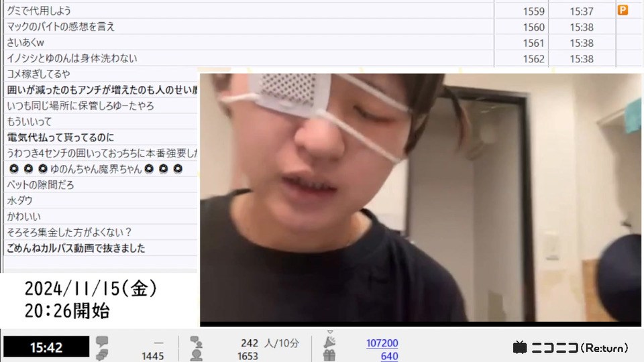Click the party popper ad points icon
This screenshot has width=644, height=362.
pyautogui.click(x=329, y=342)
